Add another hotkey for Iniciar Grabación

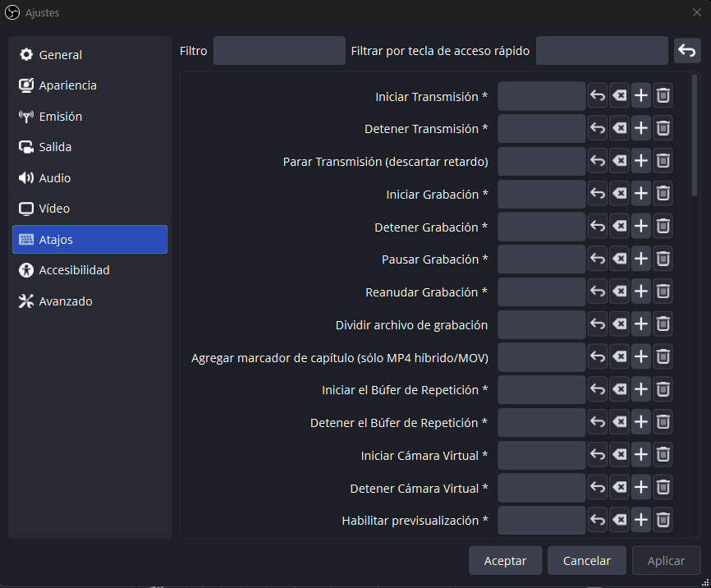click(x=641, y=194)
